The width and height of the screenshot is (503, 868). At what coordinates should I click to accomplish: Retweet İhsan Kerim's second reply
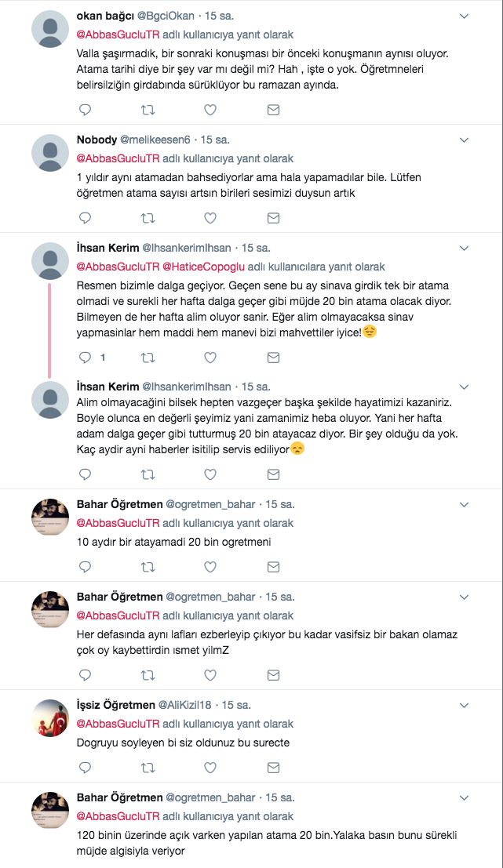pos(148,470)
